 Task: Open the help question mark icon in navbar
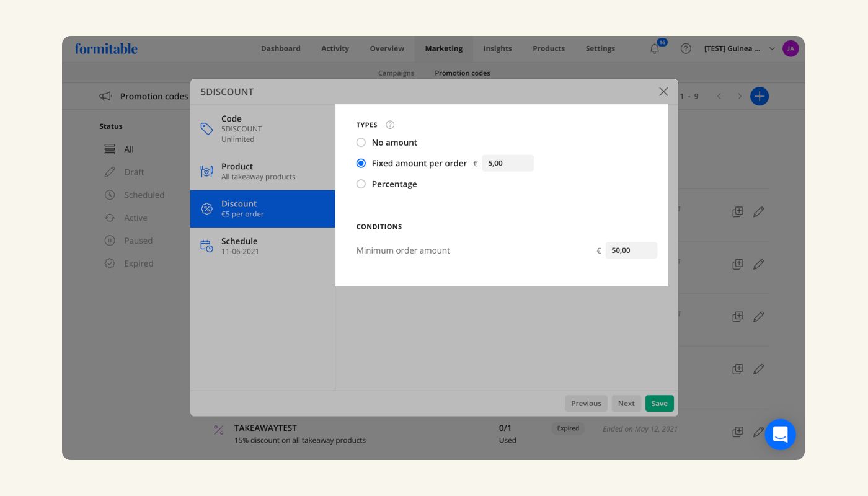[686, 48]
